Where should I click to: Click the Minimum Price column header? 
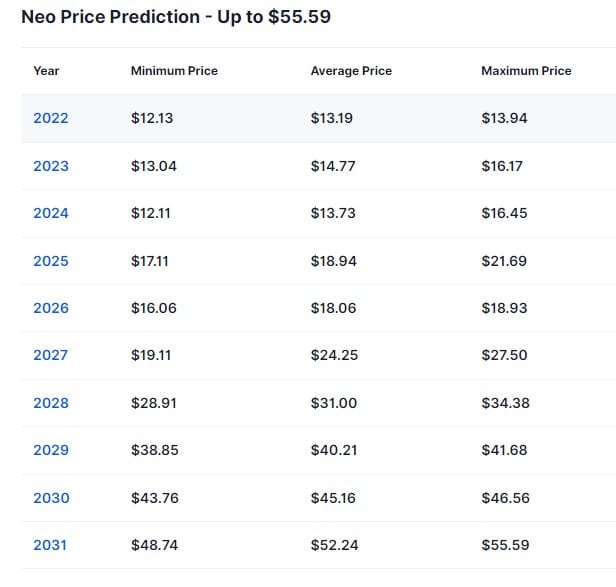pyautogui.click(x=174, y=71)
